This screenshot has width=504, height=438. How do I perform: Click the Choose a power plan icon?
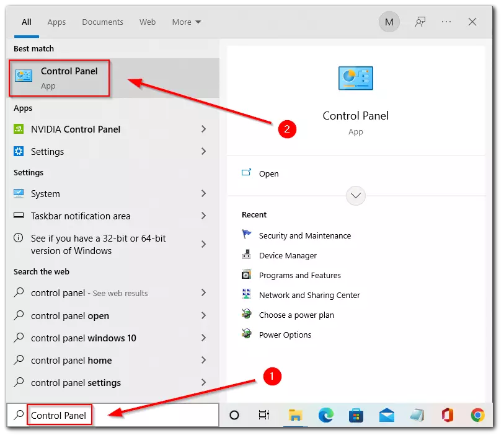point(247,314)
